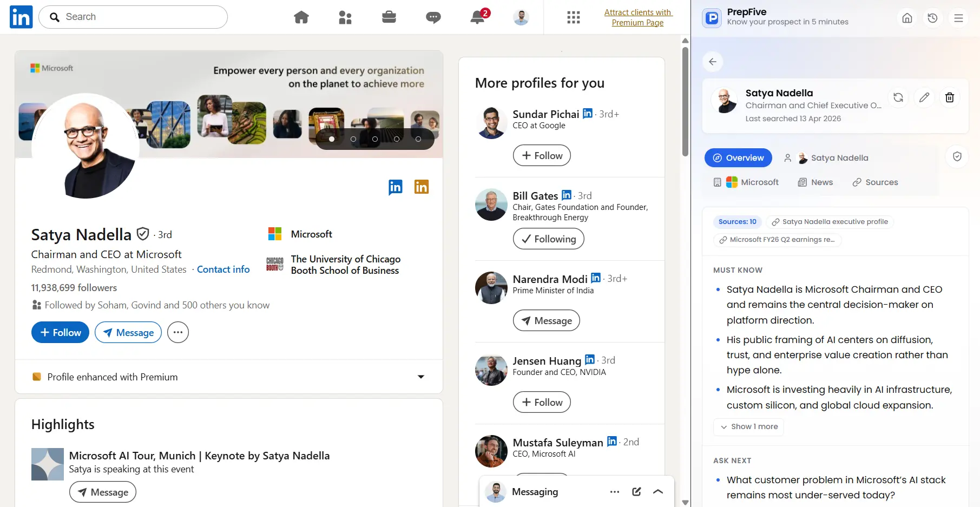Viewport: 980px width, 507px height.
Task: Select last banner carousel dot
Action: pyautogui.click(x=418, y=139)
